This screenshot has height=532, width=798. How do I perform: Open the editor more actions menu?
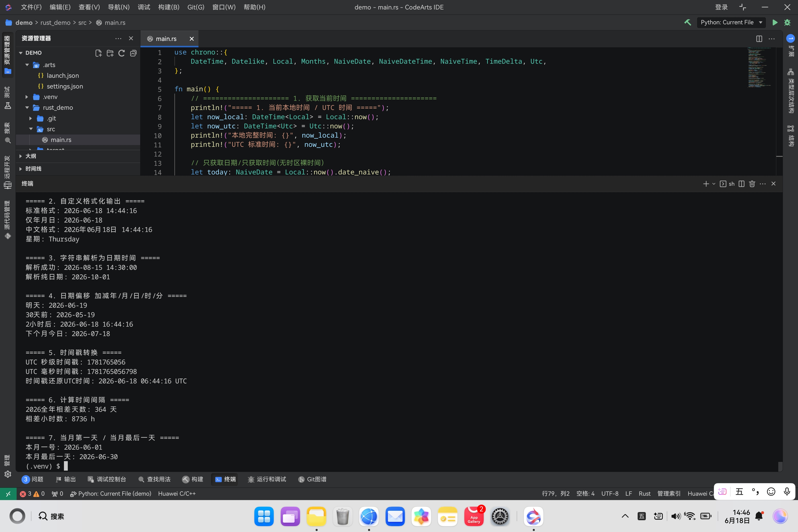tap(772, 39)
